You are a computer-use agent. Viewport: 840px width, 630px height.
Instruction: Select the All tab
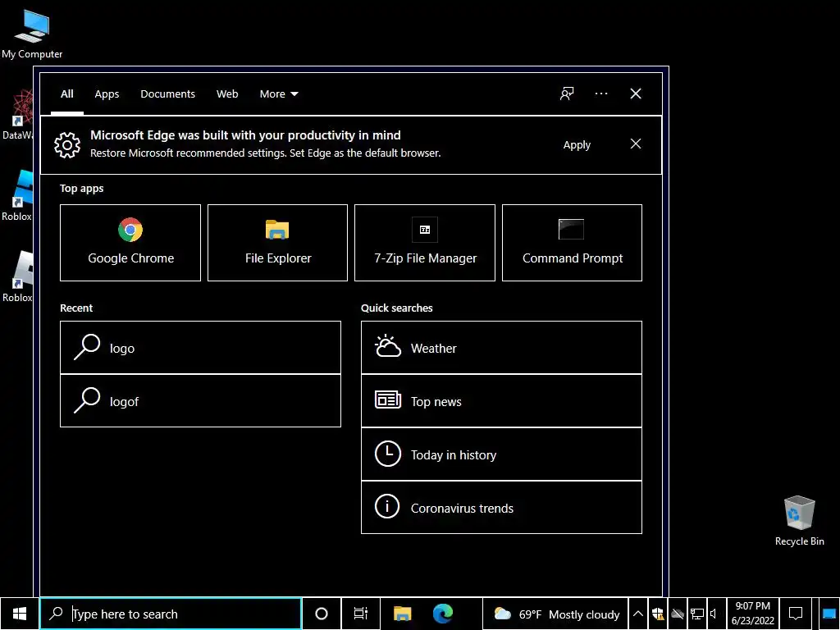pos(67,94)
